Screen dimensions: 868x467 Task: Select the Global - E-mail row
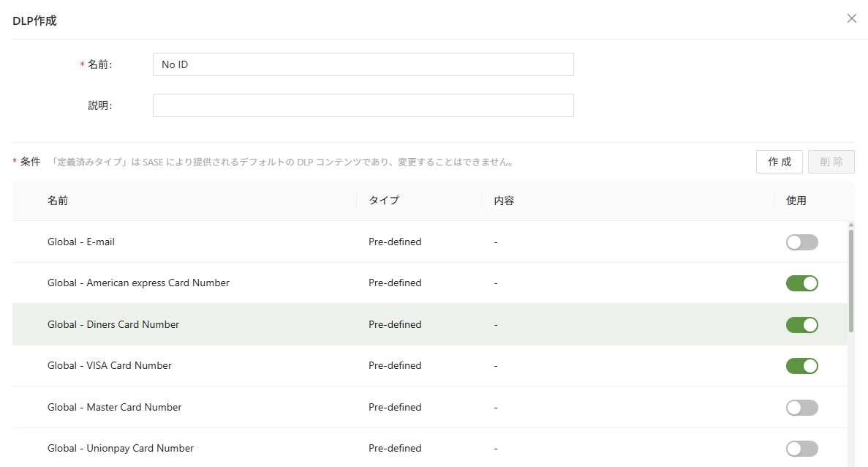[293, 242]
